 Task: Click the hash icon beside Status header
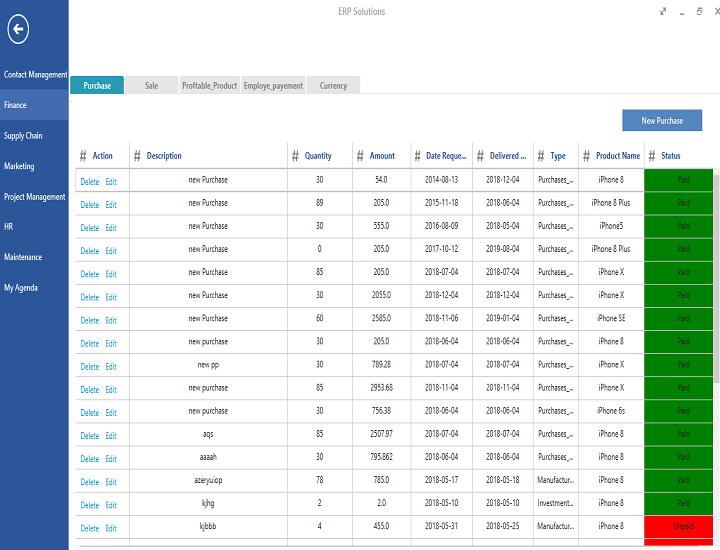652,156
